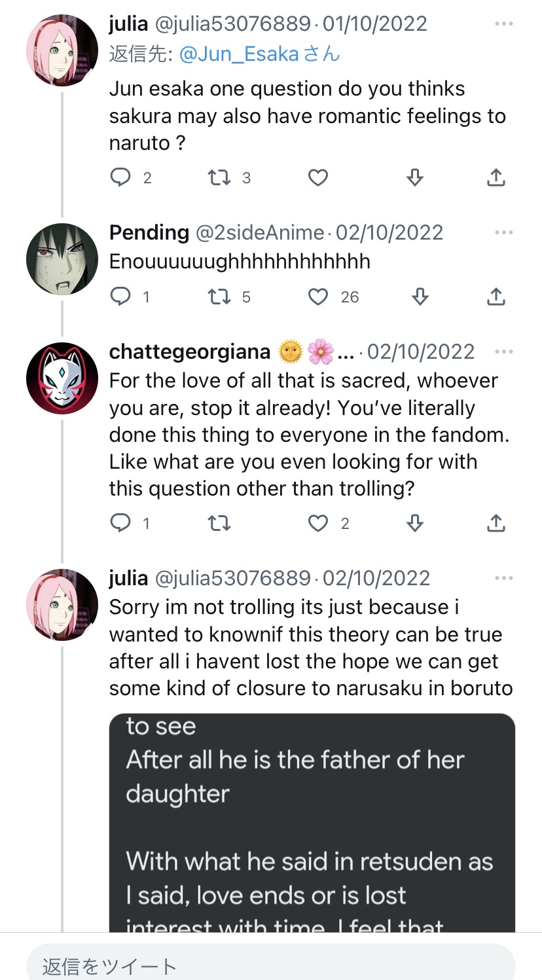Reply to chattegeorgiana's tweet

point(121,523)
